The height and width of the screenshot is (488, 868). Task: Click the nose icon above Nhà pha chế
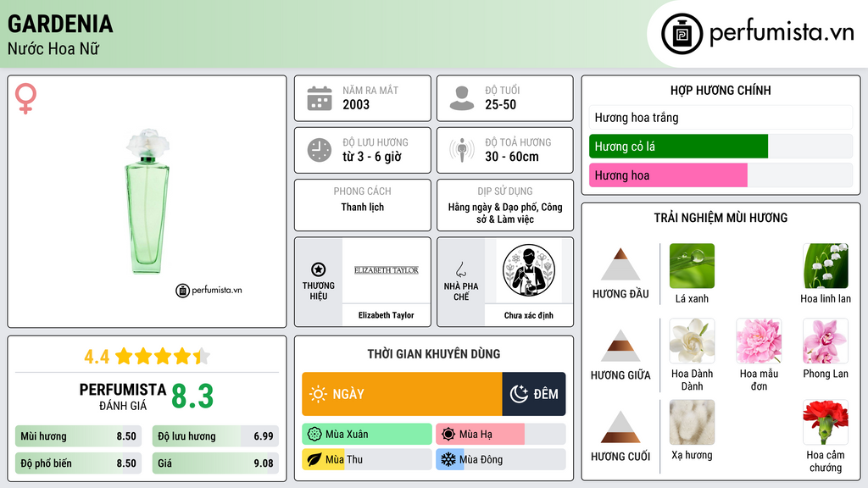point(460,269)
